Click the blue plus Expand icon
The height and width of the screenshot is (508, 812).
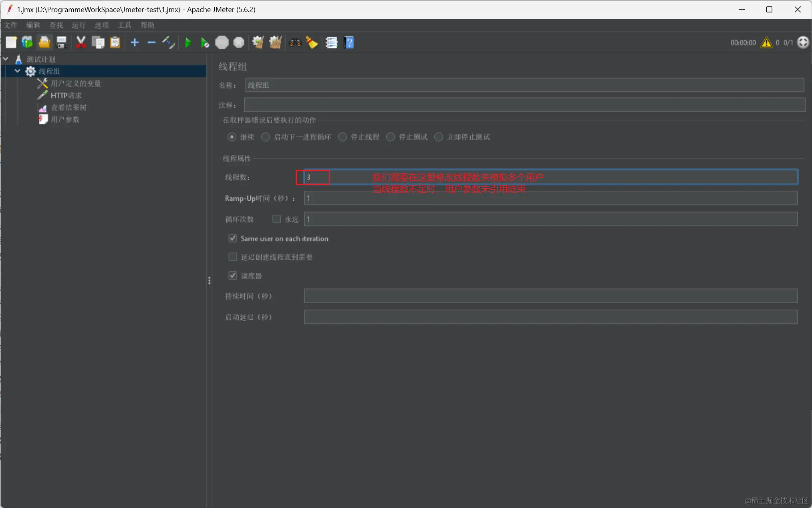135,42
